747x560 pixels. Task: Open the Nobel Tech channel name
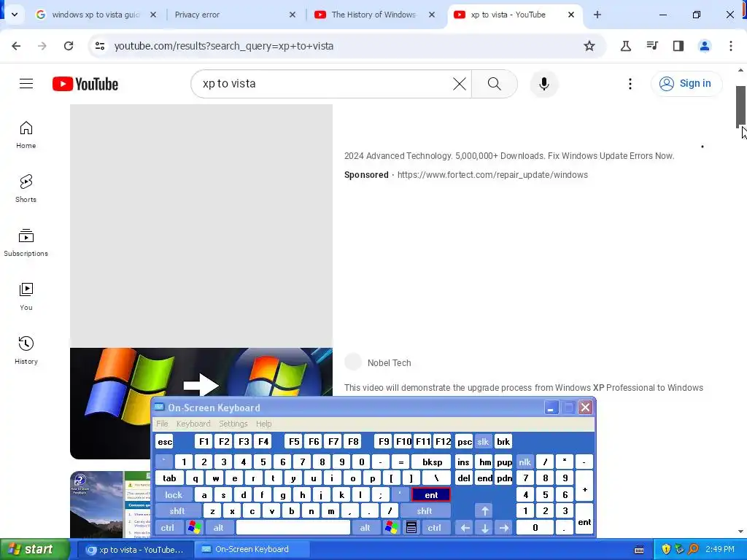coord(390,363)
